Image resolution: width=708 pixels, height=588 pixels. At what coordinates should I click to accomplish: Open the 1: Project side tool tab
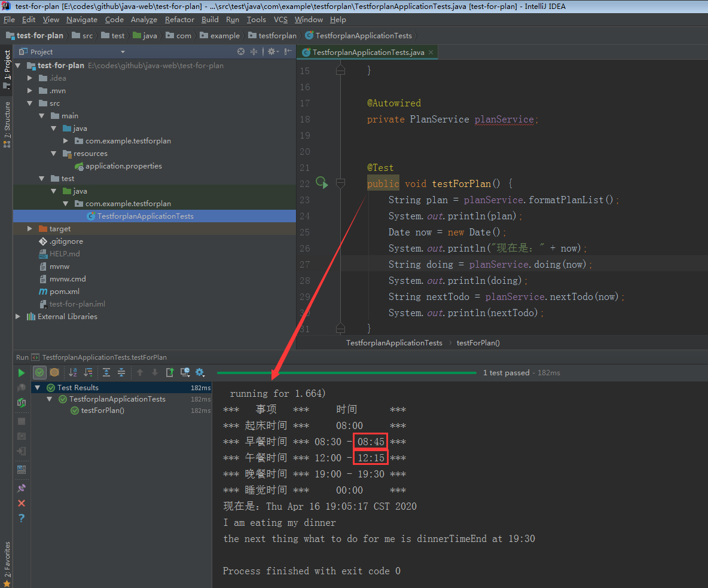point(7,69)
